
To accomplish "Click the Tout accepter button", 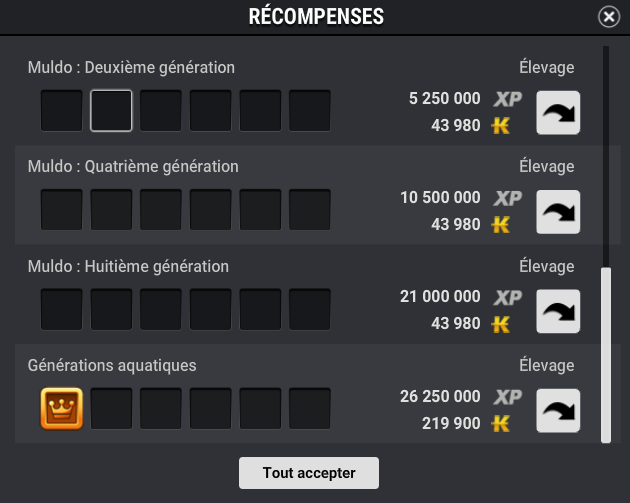I will click(309, 473).
